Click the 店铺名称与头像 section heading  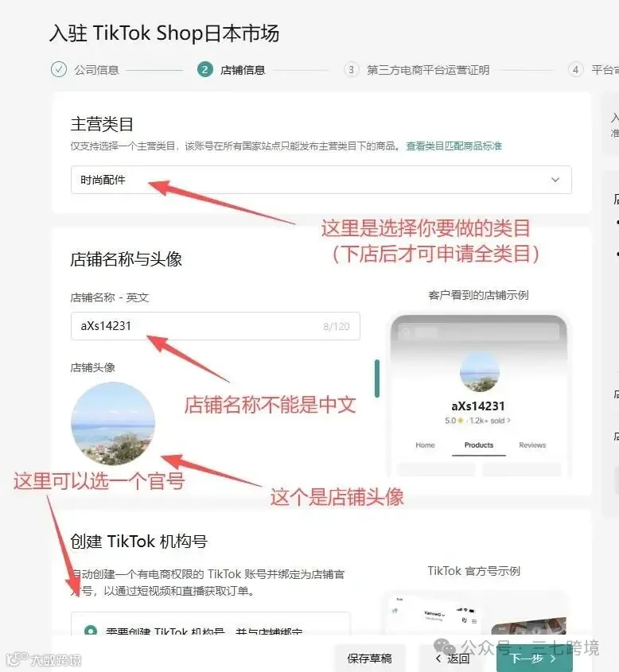[x=126, y=259]
